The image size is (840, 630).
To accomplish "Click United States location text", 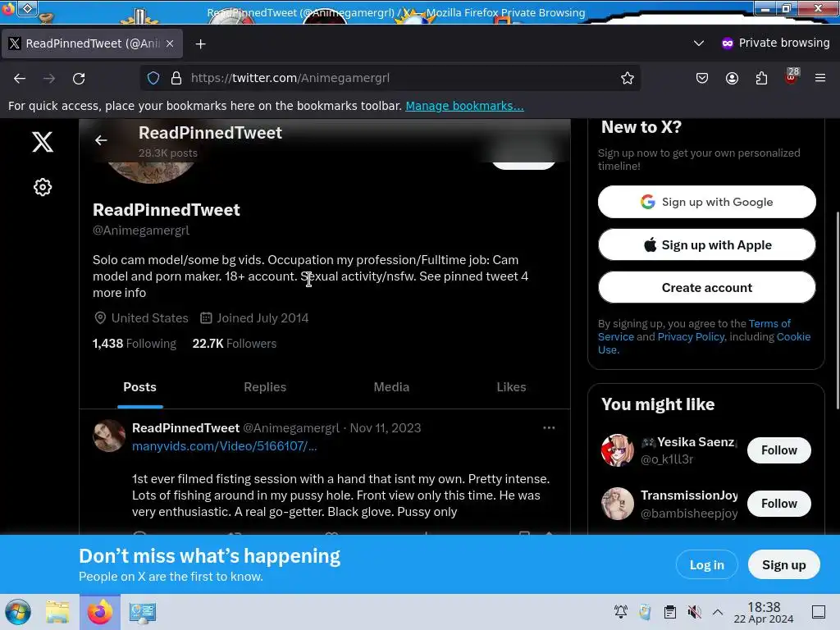I will coord(149,318).
